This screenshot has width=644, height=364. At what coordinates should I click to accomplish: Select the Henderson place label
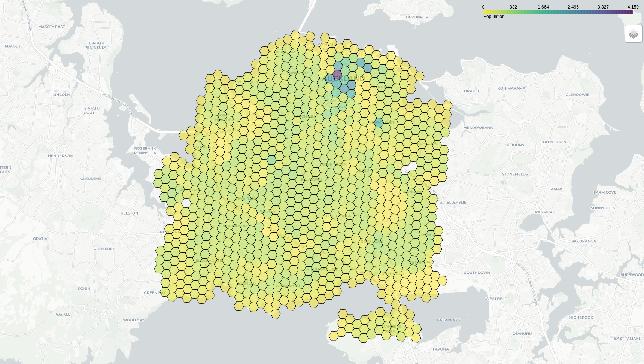tap(60, 156)
